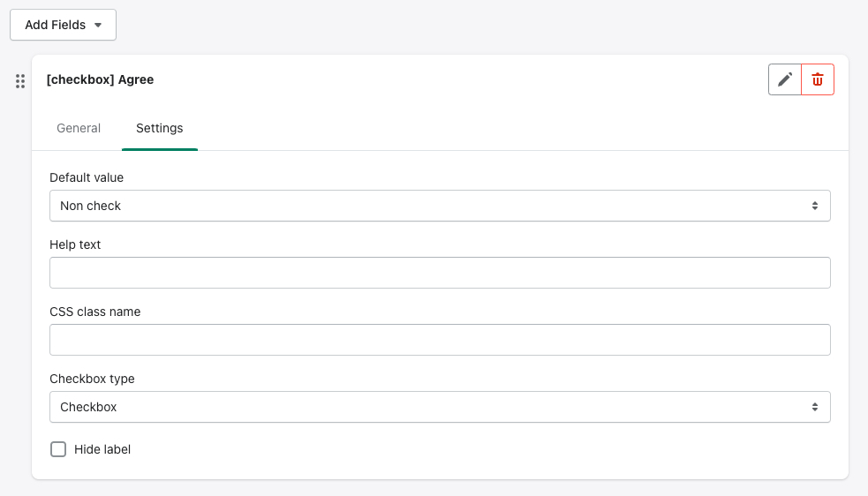
Task: Delete the Agree field with trash icon
Action: pyautogui.click(x=818, y=79)
